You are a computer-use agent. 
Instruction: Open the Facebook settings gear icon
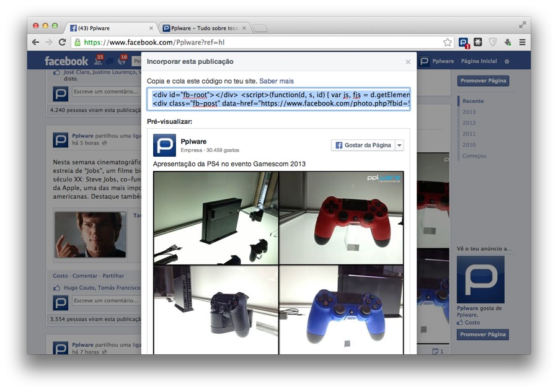tap(507, 61)
